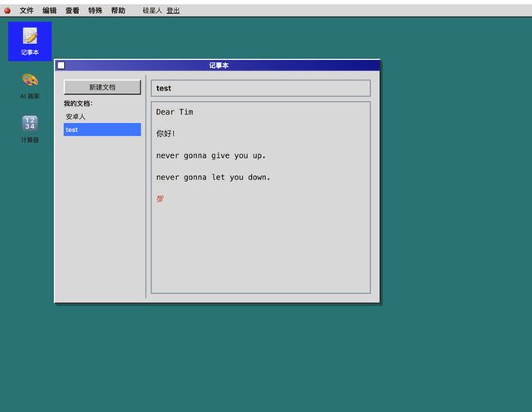This screenshot has width=532, height=412.
Task: Click the 登出 logout link
Action: point(173,11)
